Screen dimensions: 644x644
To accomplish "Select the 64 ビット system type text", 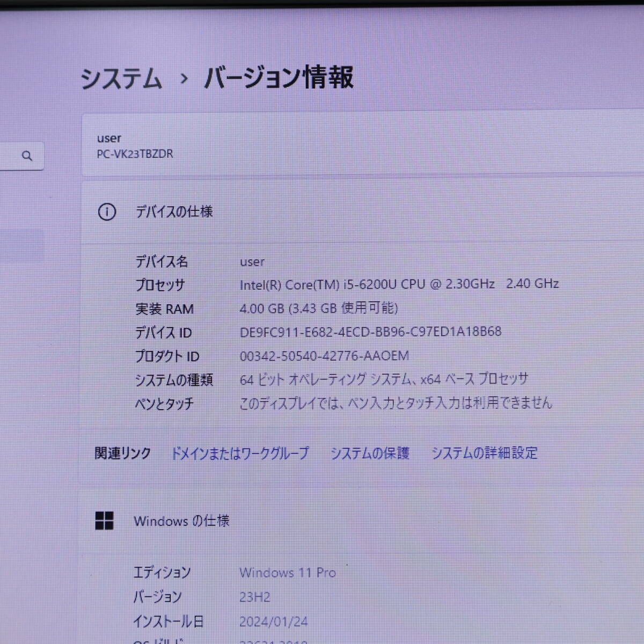I will 384,379.
